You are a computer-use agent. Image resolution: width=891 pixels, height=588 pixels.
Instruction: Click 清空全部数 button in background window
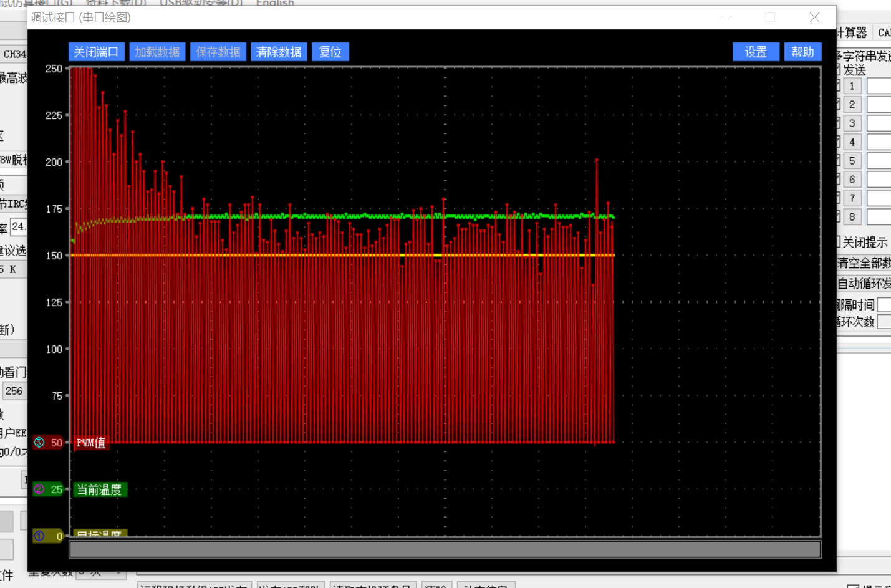click(x=864, y=263)
